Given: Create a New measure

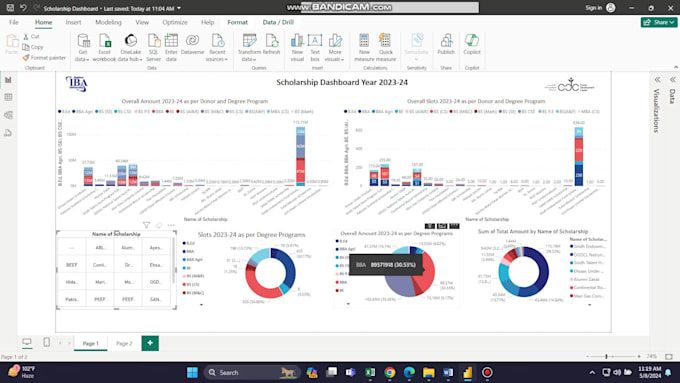Looking at the screenshot, I should (x=364, y=48).
